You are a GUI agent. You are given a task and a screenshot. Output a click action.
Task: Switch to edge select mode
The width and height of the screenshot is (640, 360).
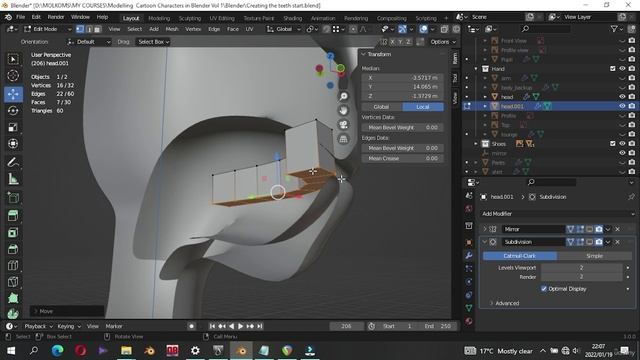pos(89,29)
